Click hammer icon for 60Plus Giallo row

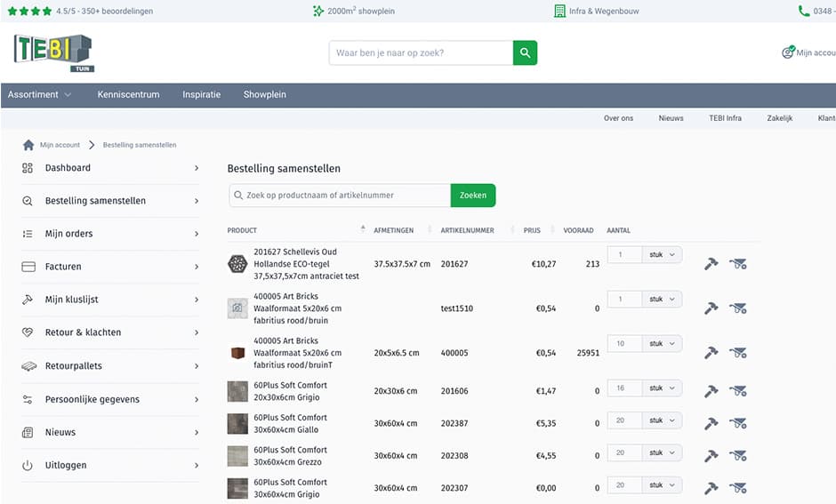click(711, 423)
